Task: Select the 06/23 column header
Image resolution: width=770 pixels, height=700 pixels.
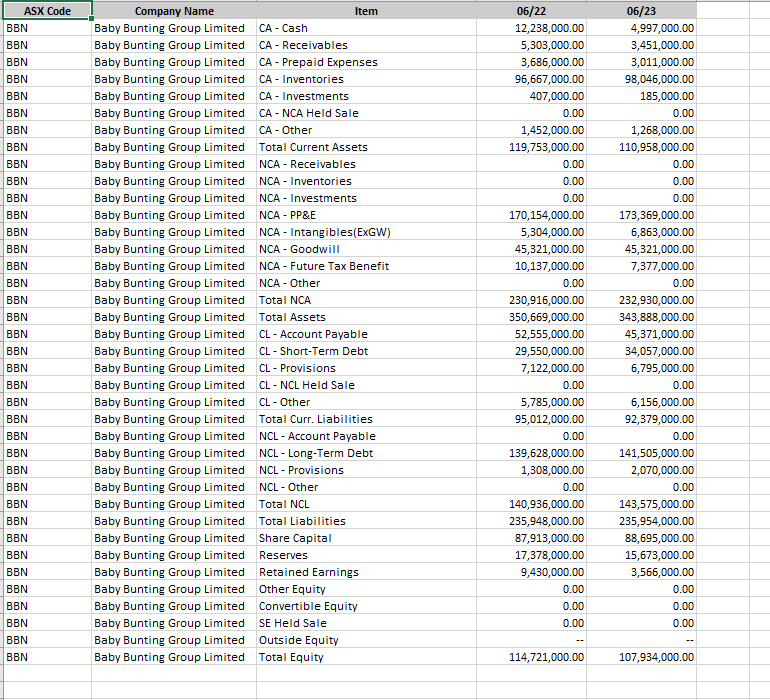Action: click(x=641, y=11)
